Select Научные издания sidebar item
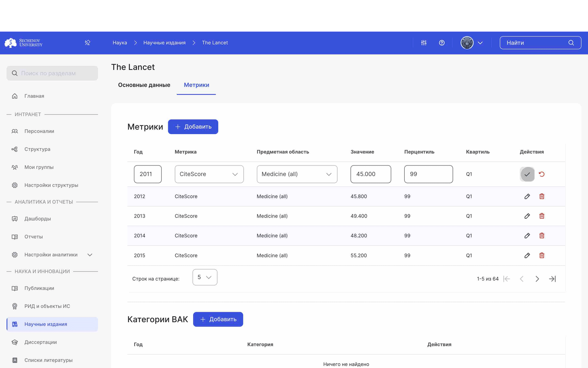The image size is (588, 368). pos(52,324)
